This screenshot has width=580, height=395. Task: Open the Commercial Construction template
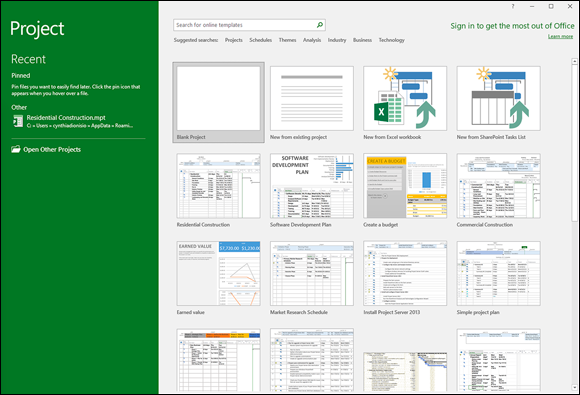[x=498, y=190]
